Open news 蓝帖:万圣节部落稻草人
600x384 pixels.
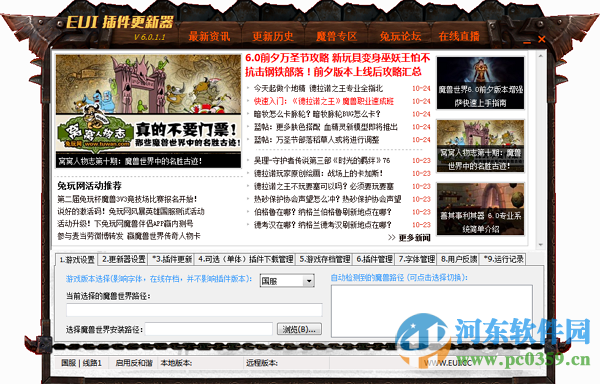(x=316, y=140)
